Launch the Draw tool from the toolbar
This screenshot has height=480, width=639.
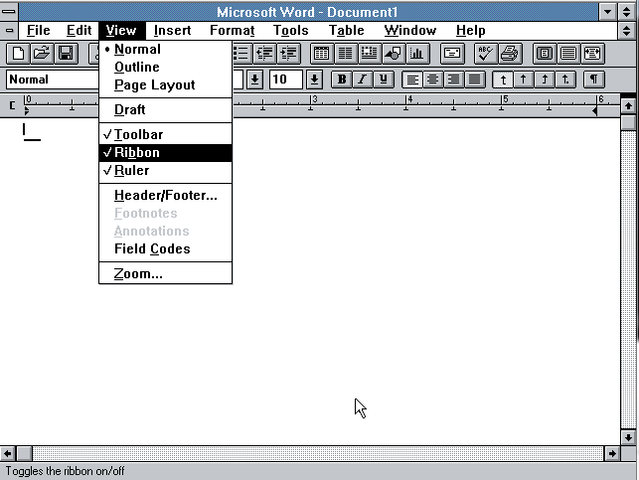[393, 53]
